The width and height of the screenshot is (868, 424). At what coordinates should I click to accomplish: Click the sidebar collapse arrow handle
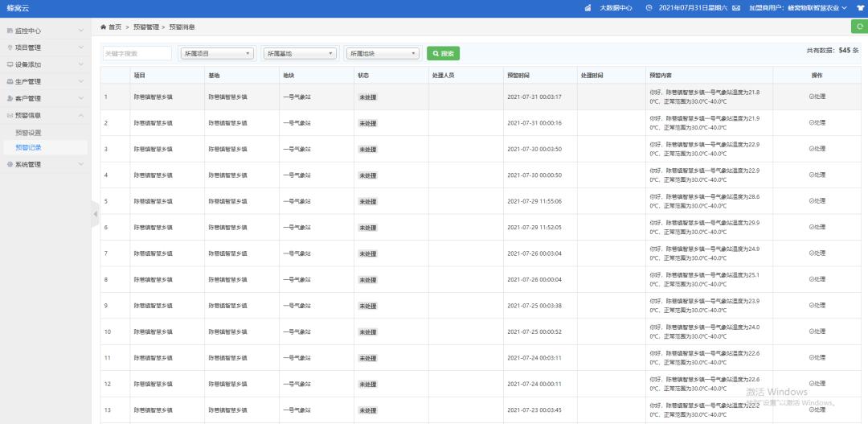coord(95,213)
